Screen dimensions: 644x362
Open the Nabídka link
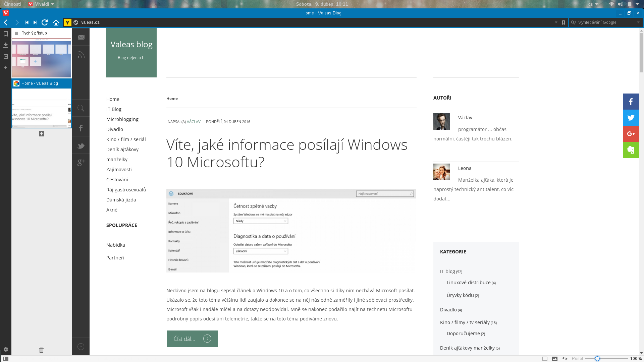coord(116,245)
